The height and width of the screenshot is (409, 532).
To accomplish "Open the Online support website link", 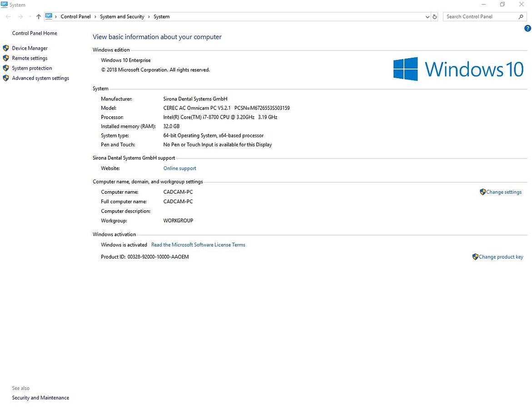I will (179, 168).
